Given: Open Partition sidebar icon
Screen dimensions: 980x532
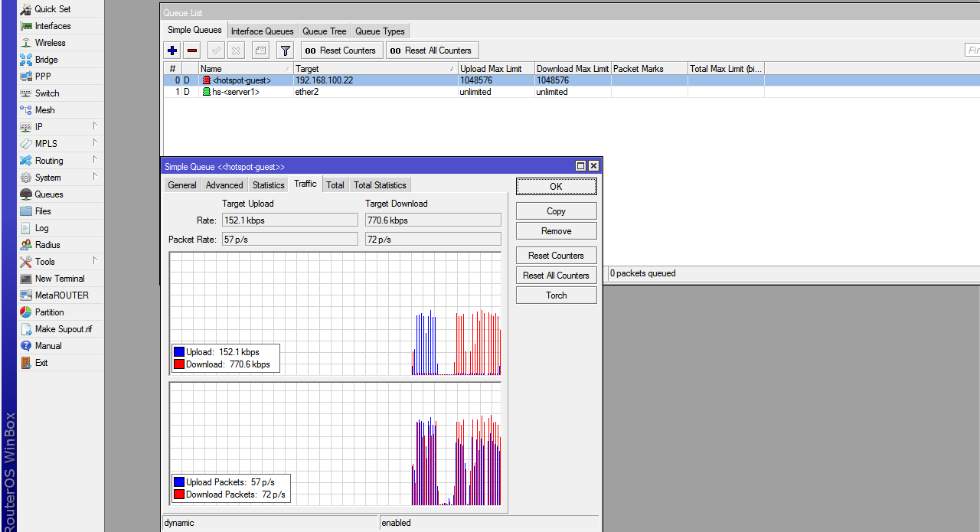Looking at the screenshot, I should (x=26, y=312).
